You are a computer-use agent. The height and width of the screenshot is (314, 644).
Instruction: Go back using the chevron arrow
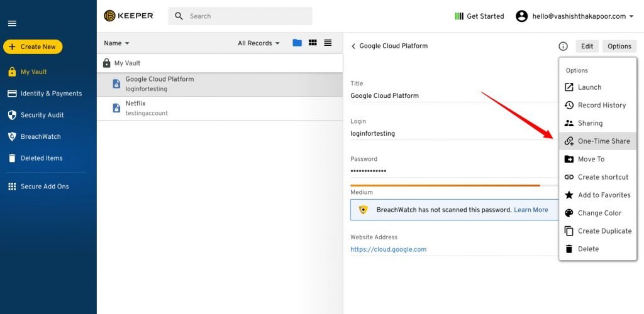(x=353, y=46)
